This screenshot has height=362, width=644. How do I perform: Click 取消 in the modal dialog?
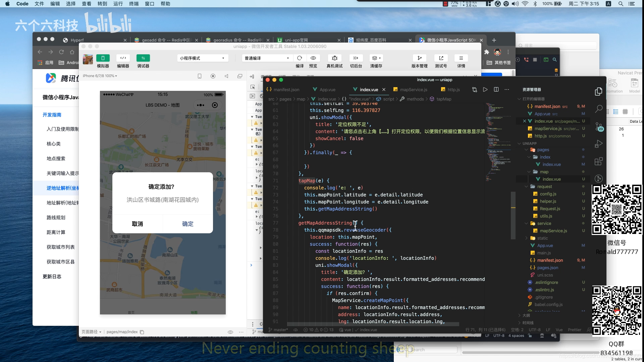click(138, 224)
